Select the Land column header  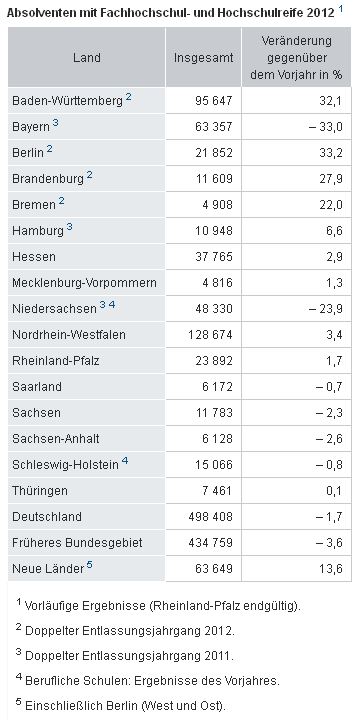[x=86, y=57]
